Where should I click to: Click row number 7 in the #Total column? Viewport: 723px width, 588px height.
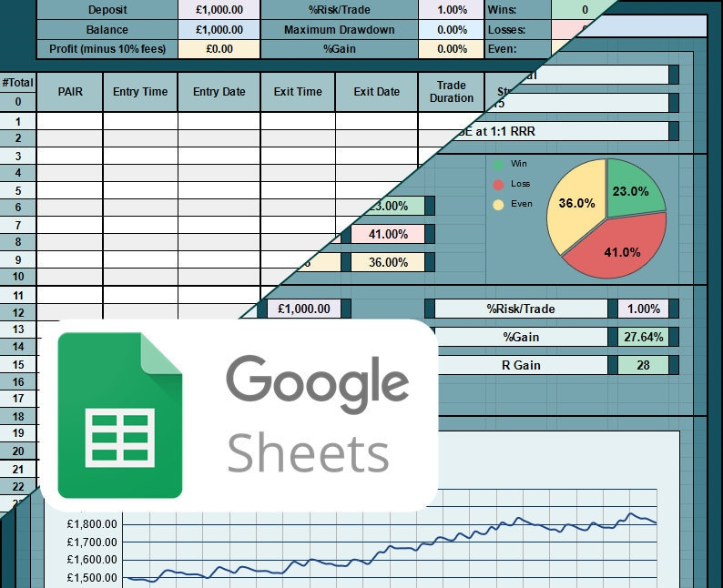18,225
